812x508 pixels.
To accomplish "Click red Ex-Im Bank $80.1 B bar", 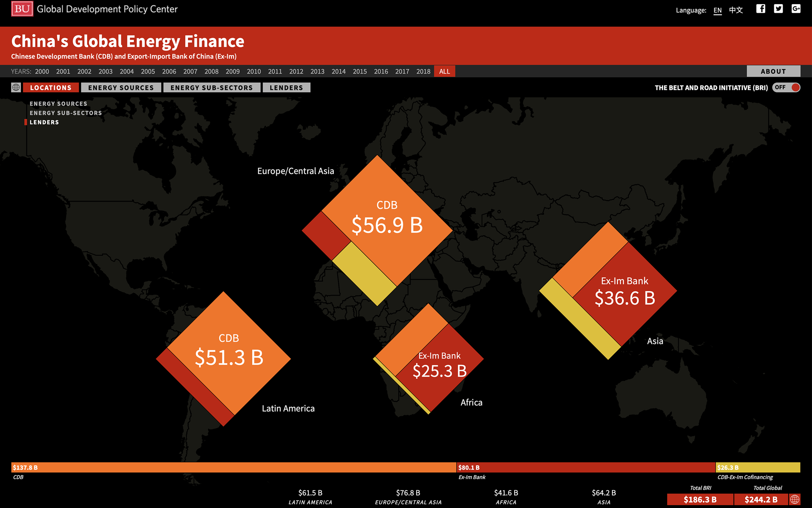I will (x=586, y=467).
